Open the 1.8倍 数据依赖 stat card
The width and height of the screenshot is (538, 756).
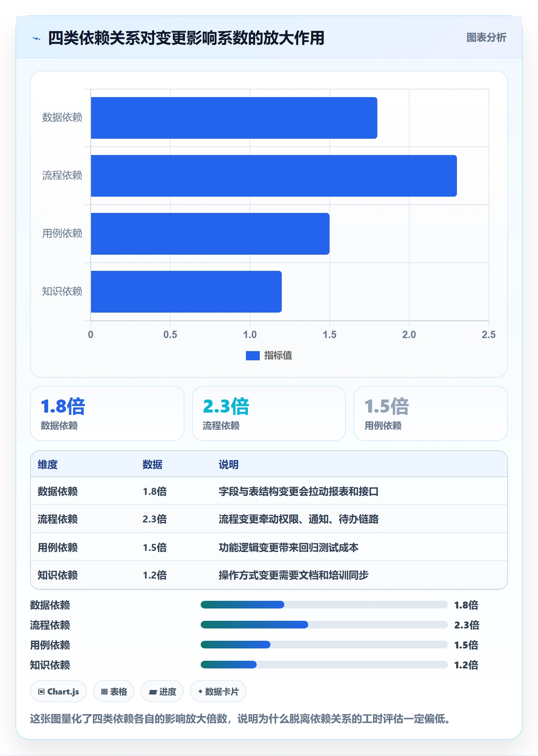pyautogui.click(x=107, y=413)
